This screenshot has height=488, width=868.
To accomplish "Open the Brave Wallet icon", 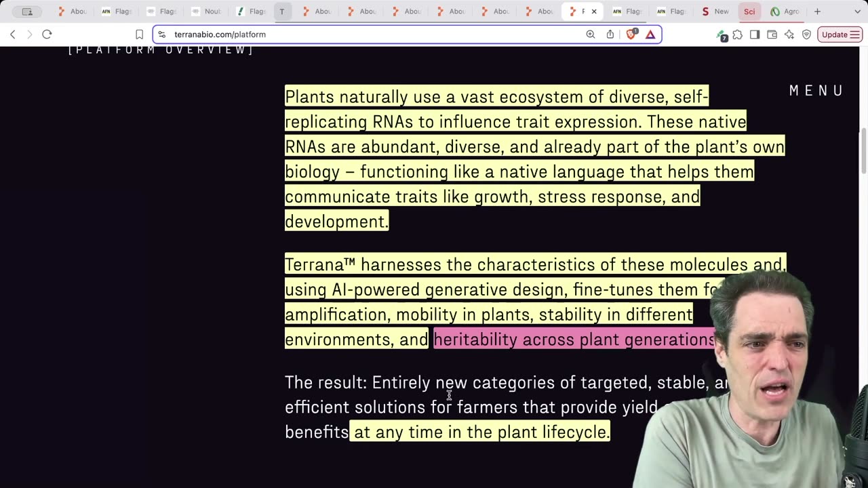I will pyautogui.click(x=772, y=35).
